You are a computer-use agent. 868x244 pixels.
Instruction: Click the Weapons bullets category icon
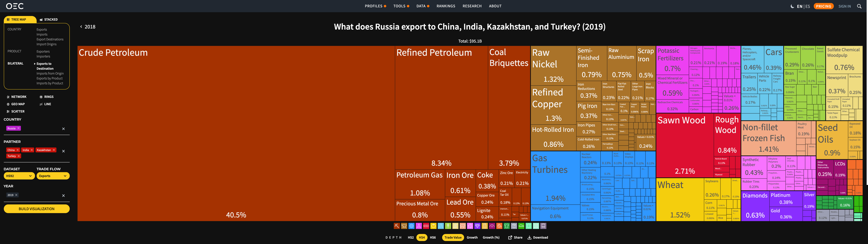536,226
